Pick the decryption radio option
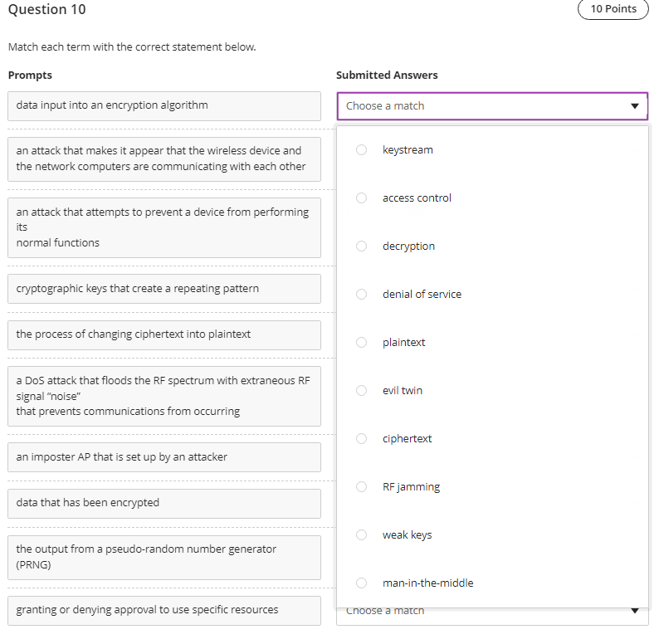 (361, 246)
